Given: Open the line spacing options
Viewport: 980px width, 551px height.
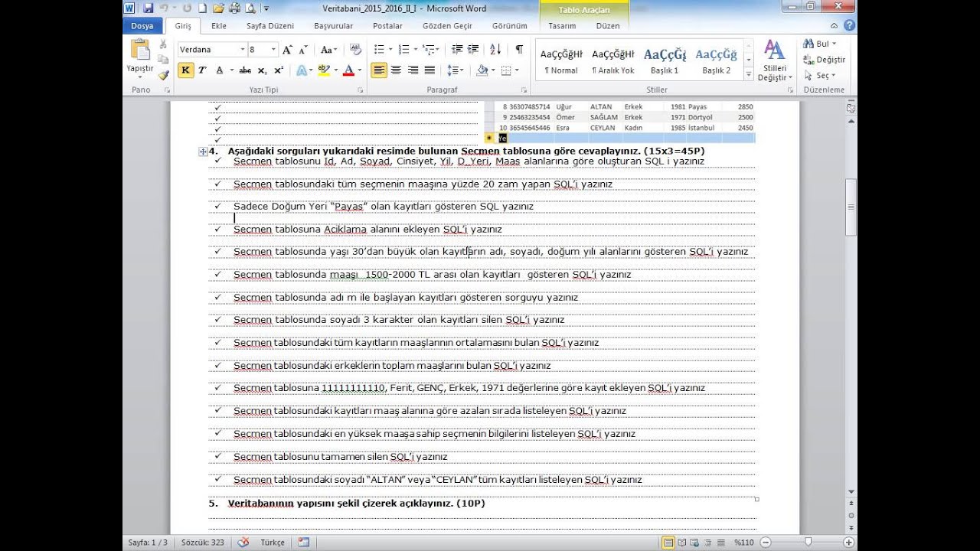Looking at the screenshot, I should coord(456,70).
